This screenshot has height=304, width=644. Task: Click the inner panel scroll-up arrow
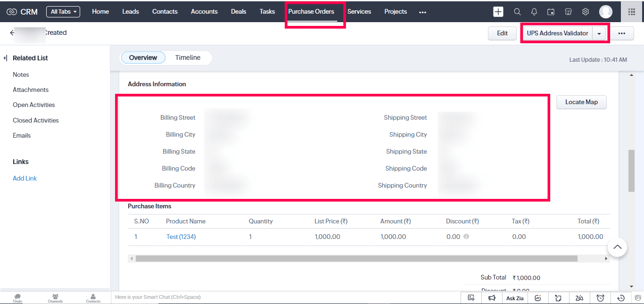(x=631, y=74)
